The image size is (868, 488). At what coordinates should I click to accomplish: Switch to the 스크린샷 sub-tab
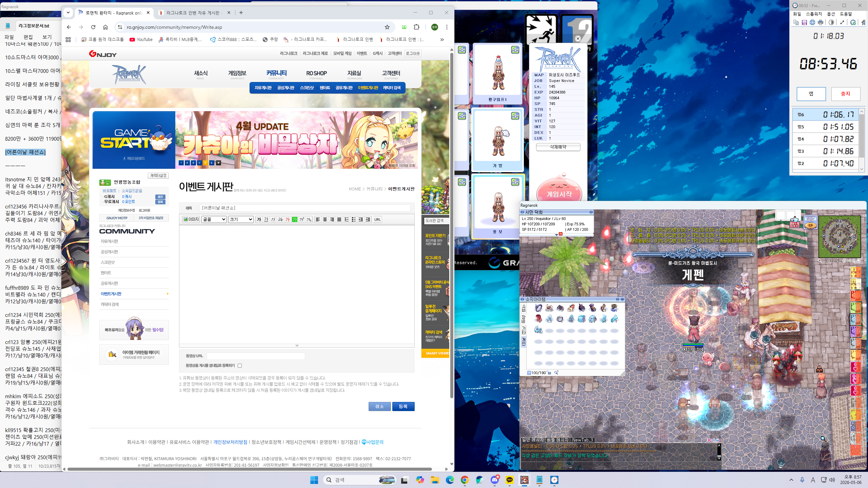pos(307,88)
